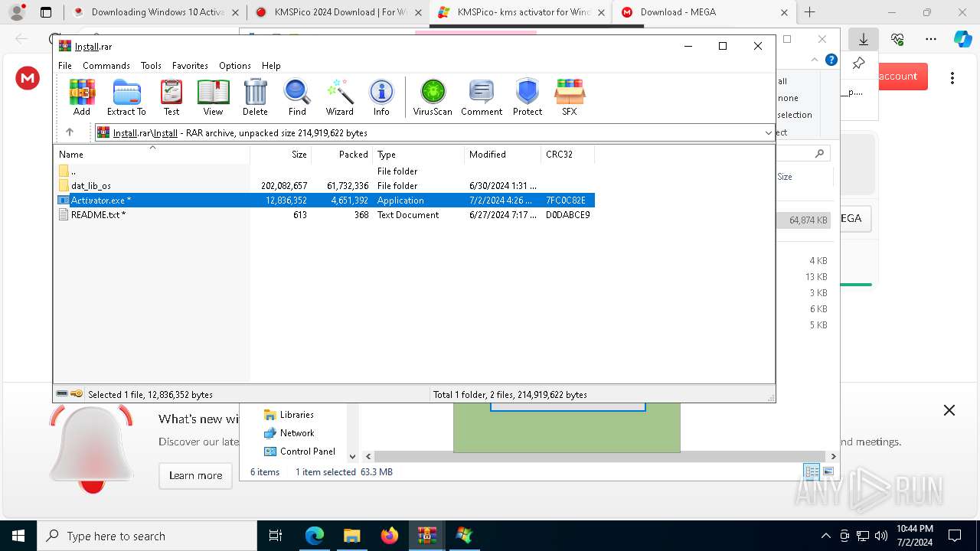
Task: Click the Explorer search icon
Action: point(819,154)
